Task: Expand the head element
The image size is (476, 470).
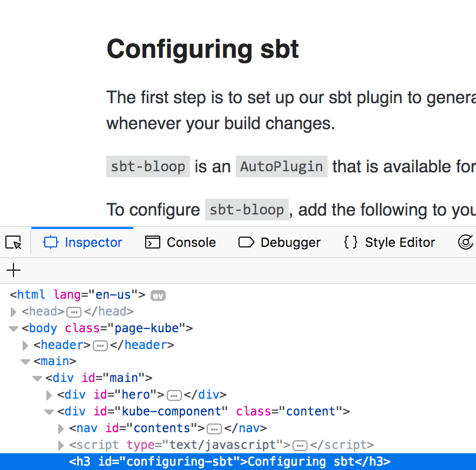Action: [13, 312]
